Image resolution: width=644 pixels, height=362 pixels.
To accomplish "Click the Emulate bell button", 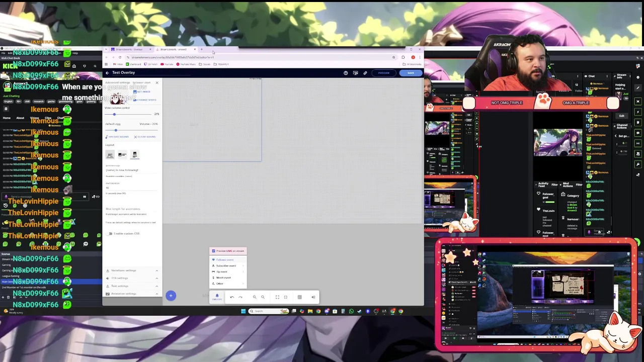I will click(x=217, y=297).
